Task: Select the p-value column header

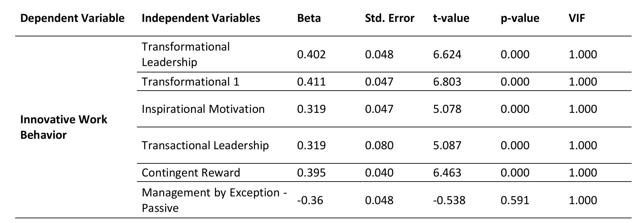Action: tap(520, 18)
